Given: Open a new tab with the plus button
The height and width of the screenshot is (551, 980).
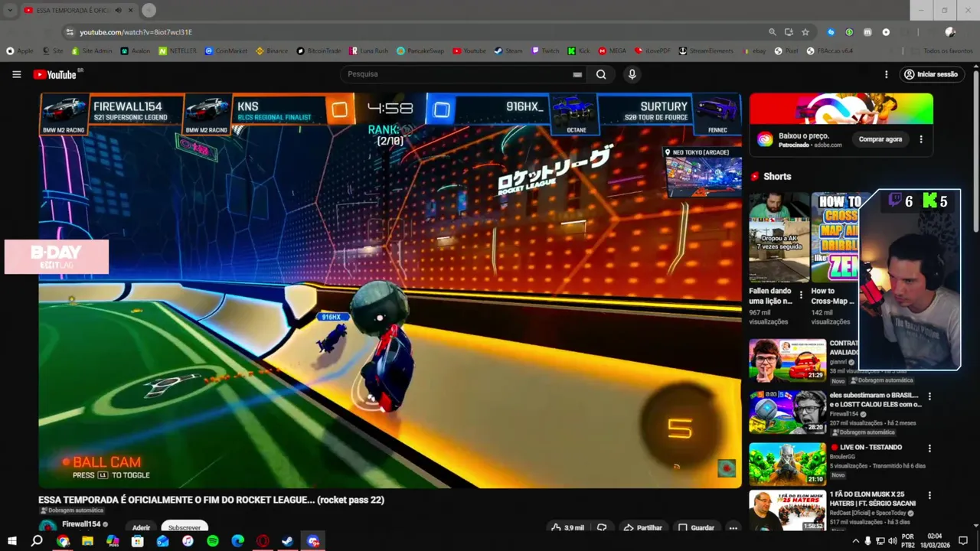Looking at the screenshot, I should coord(149,10).
